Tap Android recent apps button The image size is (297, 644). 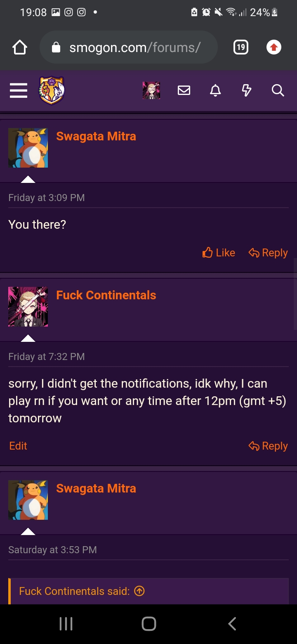click(x=66, y=624)
